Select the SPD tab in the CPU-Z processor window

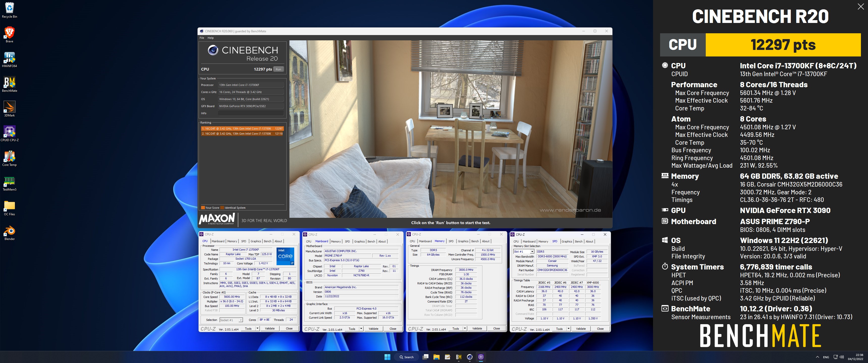coord(243,241)
